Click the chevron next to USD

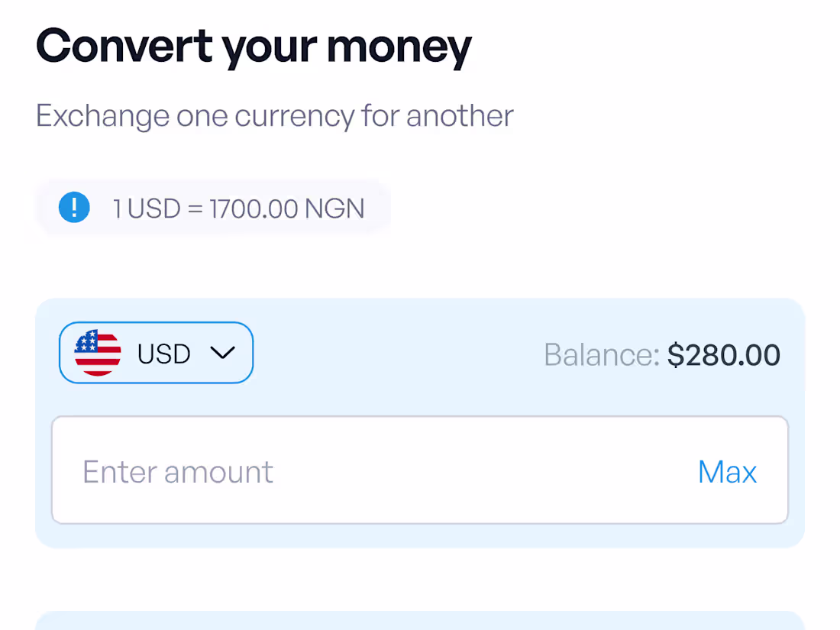224,353
